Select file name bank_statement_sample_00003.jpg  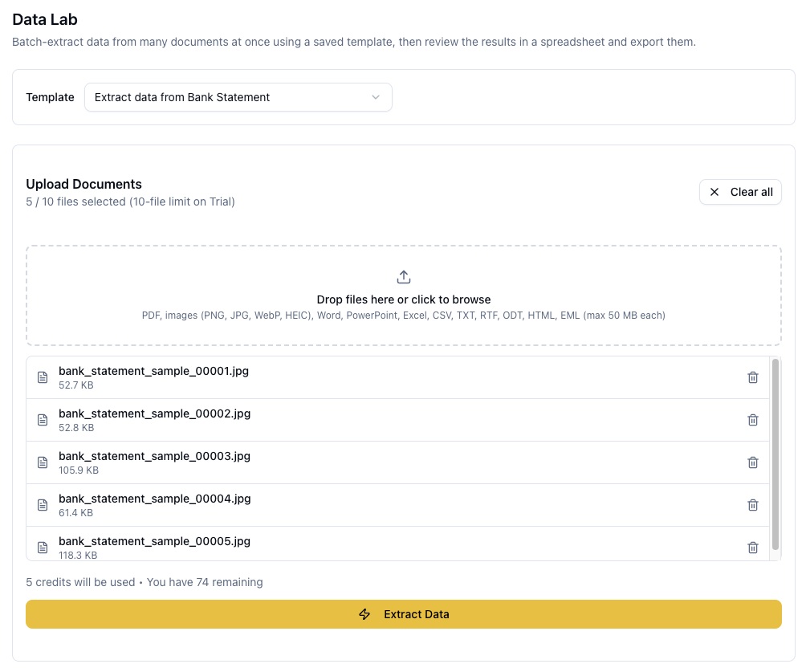point(155,456)
